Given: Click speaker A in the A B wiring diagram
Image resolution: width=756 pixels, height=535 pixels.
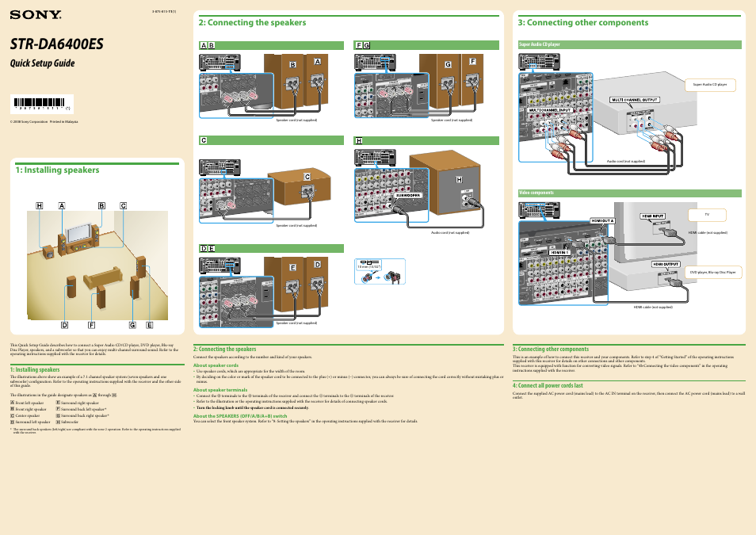Looking at the screenshot, I should pyautogui.click(x=316, y=79).
